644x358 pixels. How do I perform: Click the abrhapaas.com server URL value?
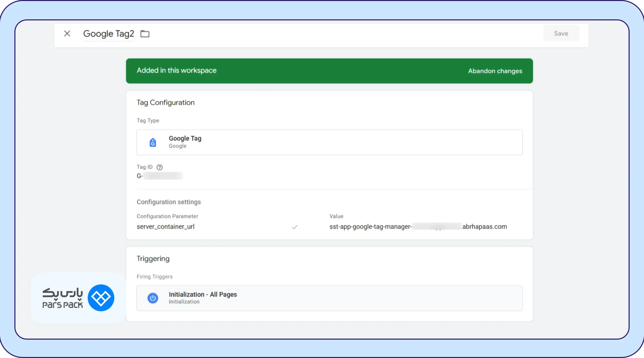click(x=418, y=227)
